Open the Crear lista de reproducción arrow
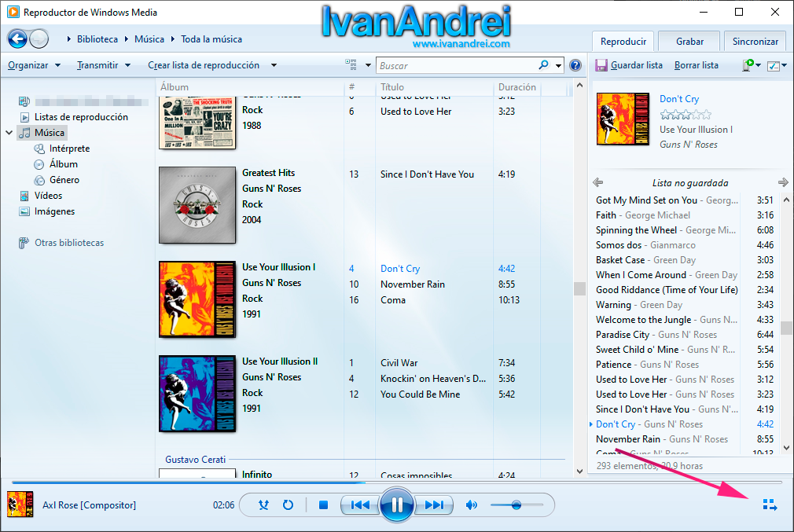 274,64
